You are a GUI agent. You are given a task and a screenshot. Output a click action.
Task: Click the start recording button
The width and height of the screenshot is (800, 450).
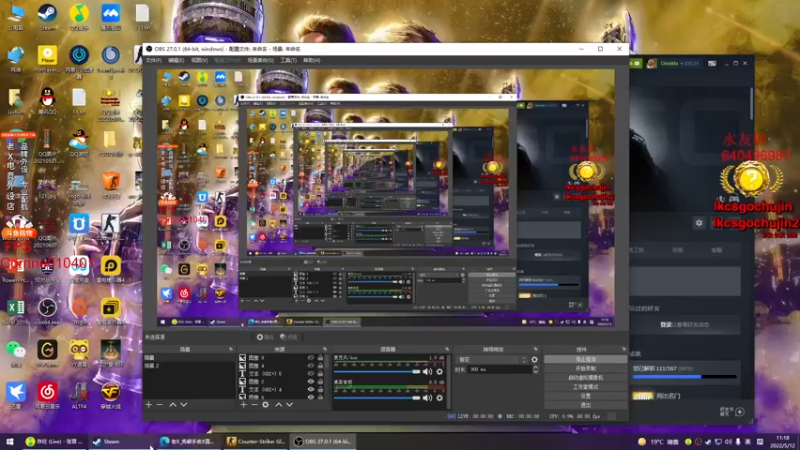tap(585, 368)
